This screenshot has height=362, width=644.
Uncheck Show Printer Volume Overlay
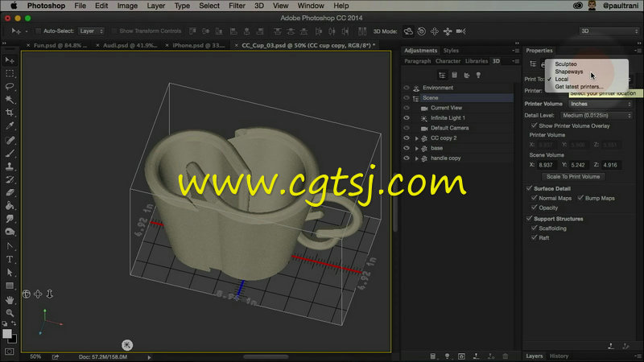534,125
